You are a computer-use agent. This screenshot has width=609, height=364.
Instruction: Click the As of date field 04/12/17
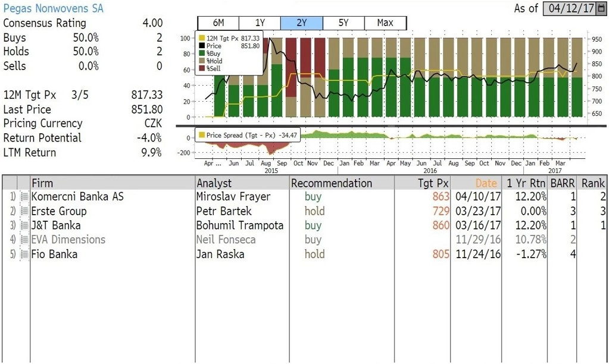pos(570,8)
